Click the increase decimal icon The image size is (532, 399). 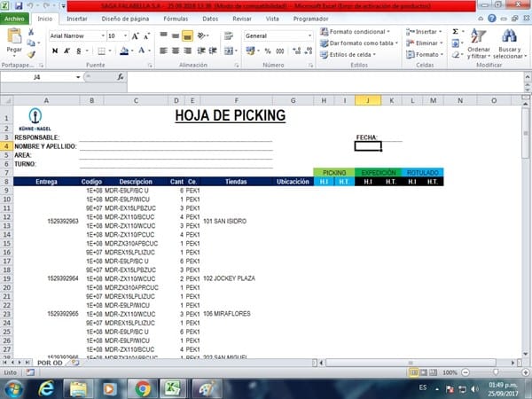pyautogui.click(x=296, y=51)
